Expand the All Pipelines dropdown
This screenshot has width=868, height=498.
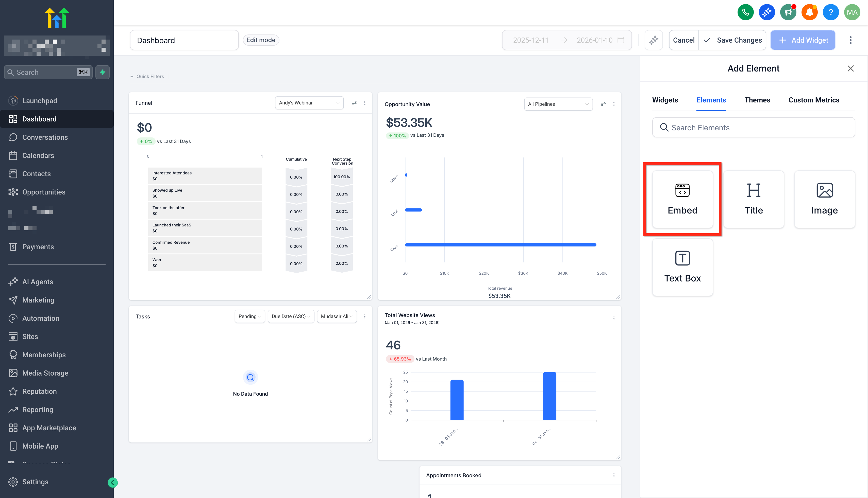558,104
